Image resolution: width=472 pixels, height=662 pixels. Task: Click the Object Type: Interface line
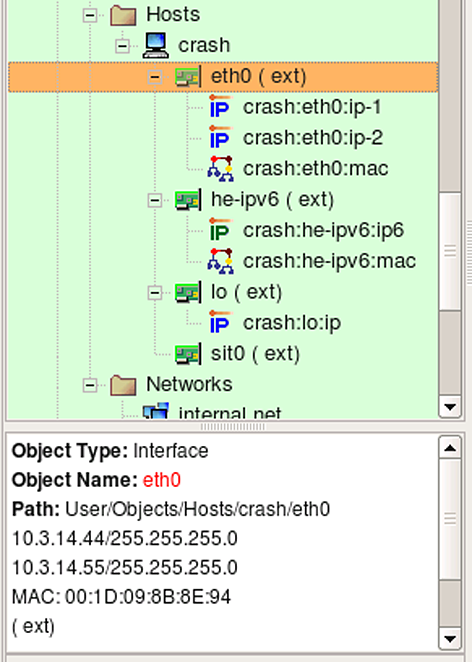click(110, 451)
